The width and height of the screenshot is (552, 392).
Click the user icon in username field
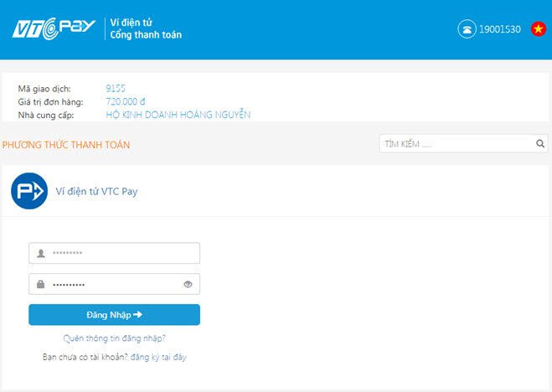pyautogui.click(x=41, y=253)
